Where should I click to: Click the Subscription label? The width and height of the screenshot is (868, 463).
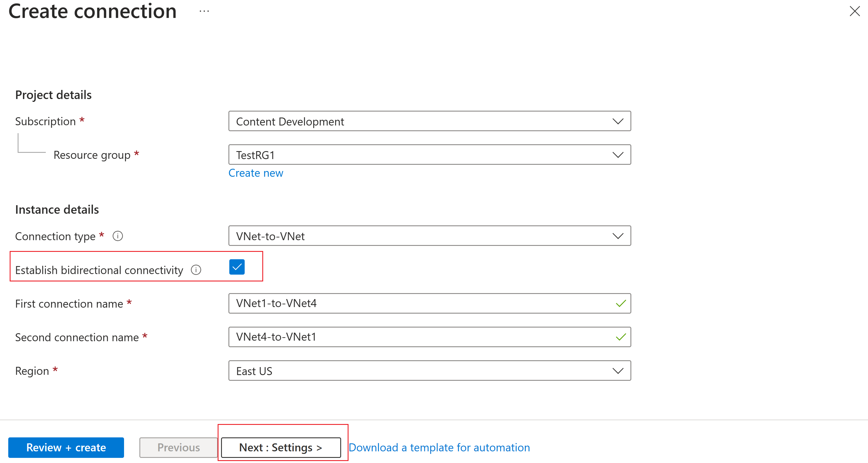coord(46,121)
